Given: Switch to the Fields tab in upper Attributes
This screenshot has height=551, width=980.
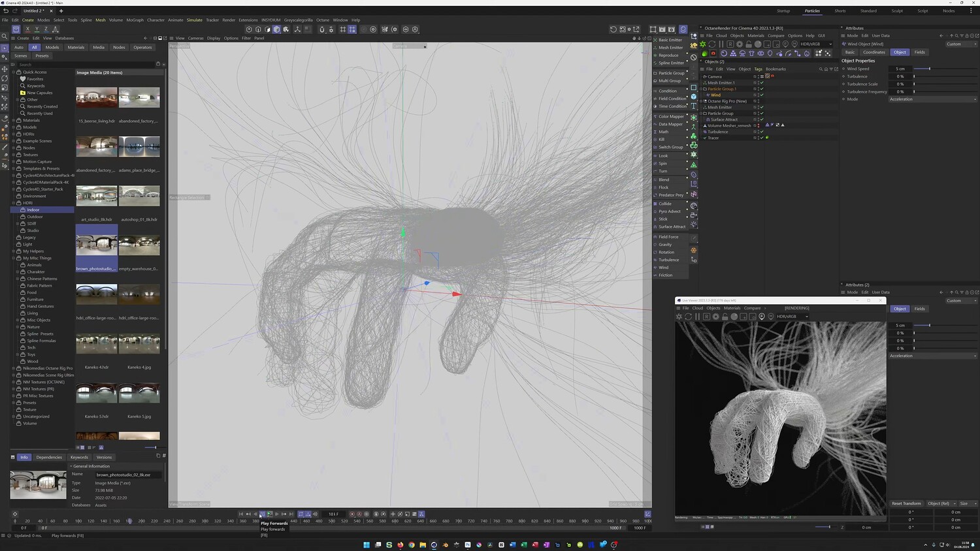Looking at the screenshot, I should 920,52.
